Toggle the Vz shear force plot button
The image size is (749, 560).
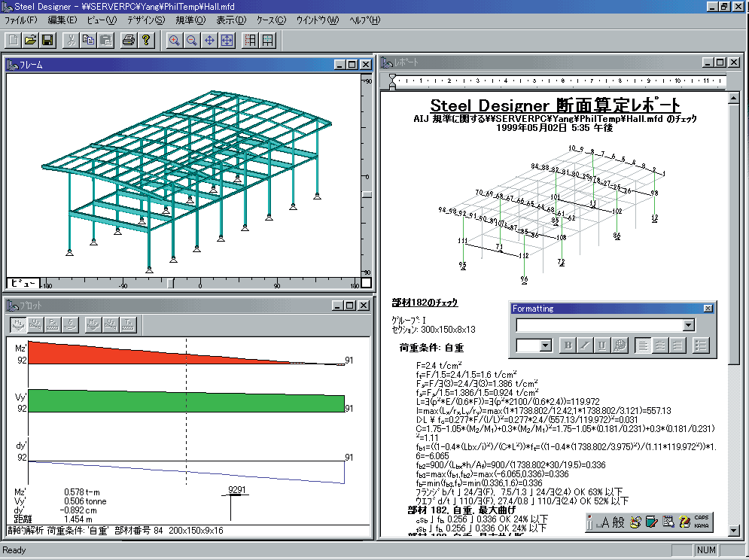pos(111,325)
